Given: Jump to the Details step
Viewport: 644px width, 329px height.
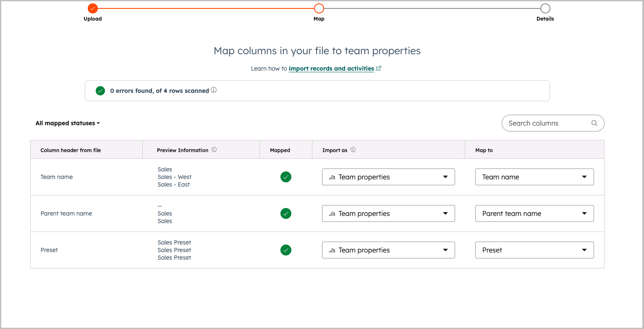Looking at the screenshot, I should 545,8.
